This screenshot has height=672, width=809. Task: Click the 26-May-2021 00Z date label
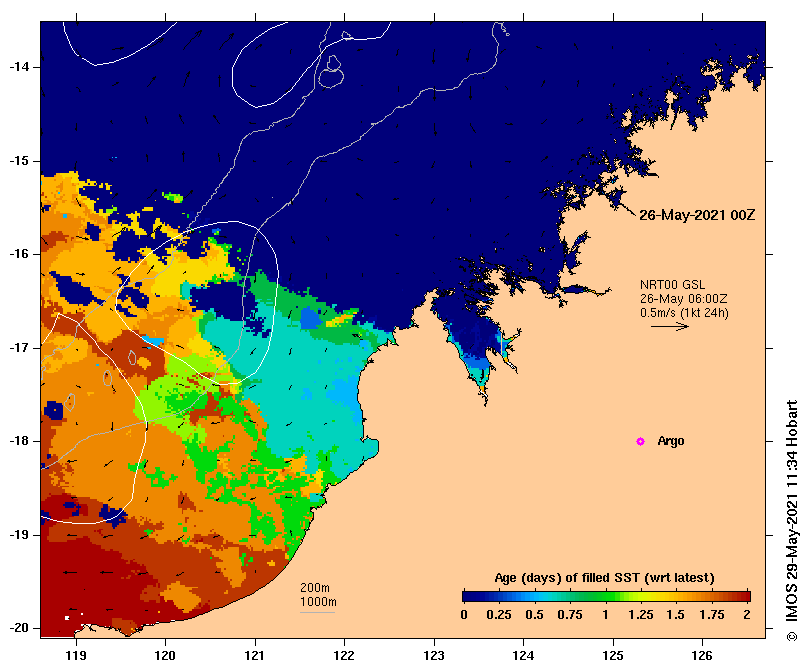[697, 215]
